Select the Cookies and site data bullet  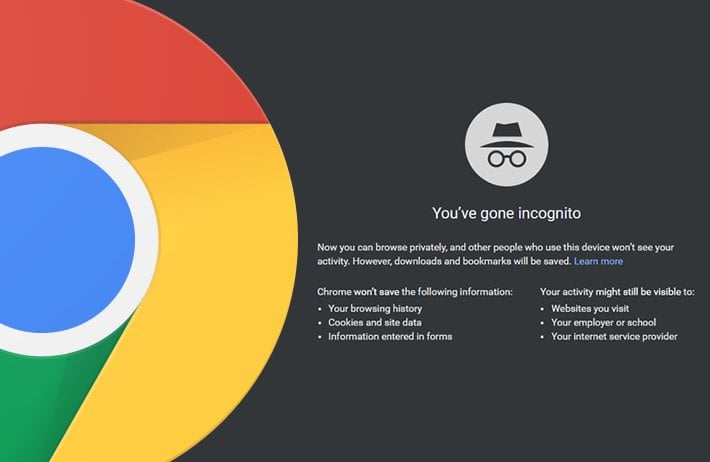coord(375,322)
